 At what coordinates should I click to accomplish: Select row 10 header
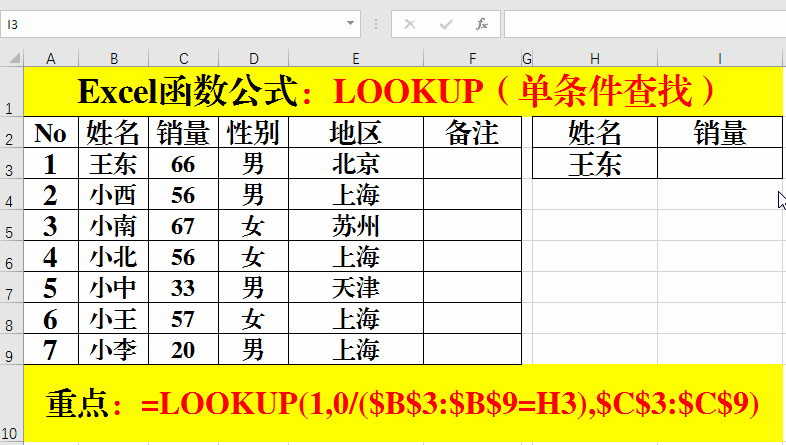(11, 403)
